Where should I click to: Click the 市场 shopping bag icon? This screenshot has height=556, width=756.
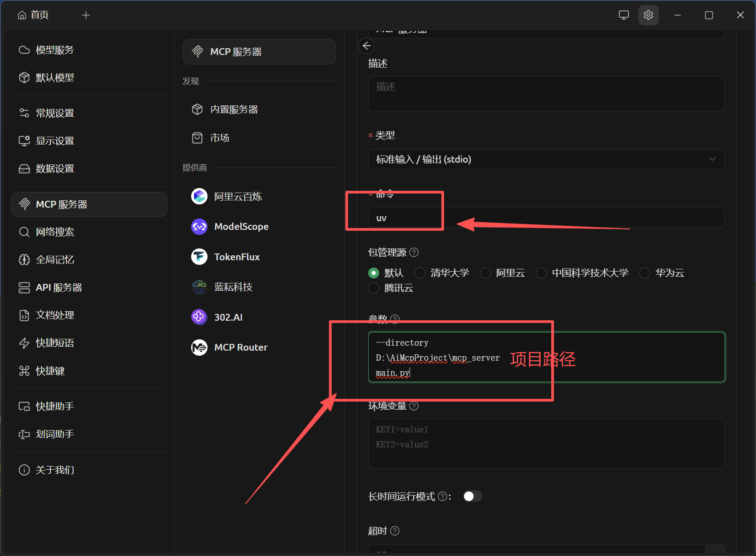click(x=197, y=138)
